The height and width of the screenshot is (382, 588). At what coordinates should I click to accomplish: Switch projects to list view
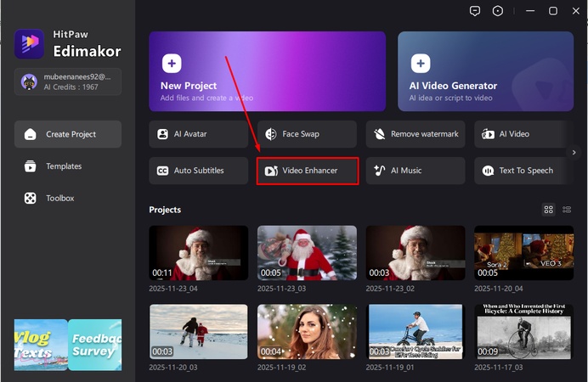click(568, 210)
